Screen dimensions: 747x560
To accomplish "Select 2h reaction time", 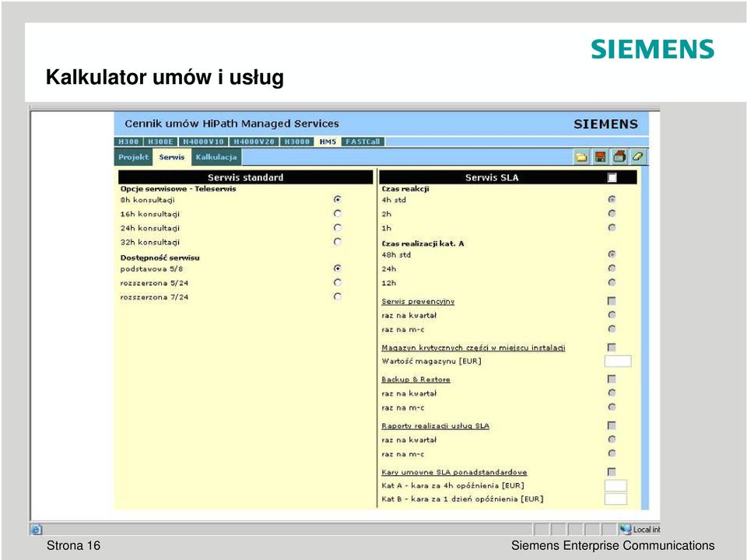I will 612,213.
